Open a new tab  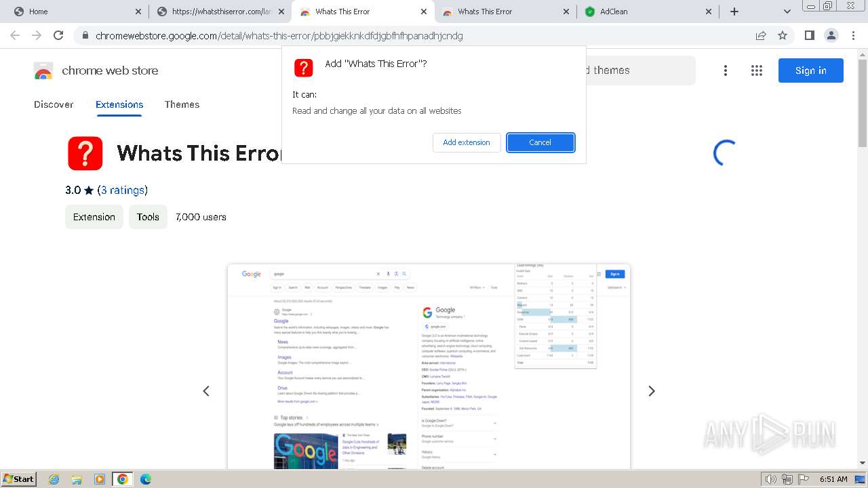(x=734, y=12)
